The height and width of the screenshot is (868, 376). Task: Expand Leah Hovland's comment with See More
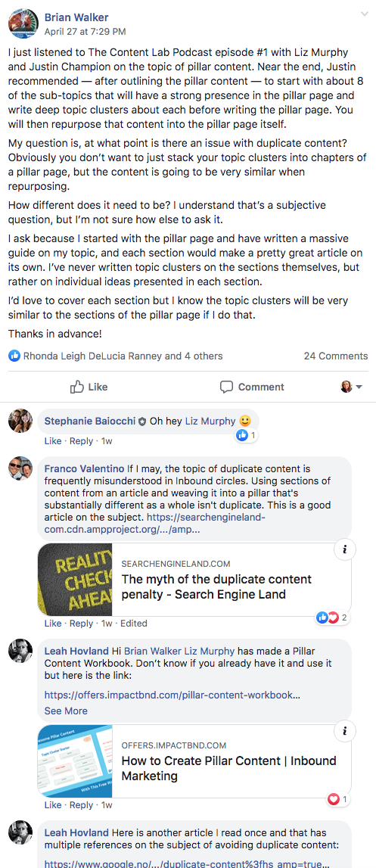[66, 711]
